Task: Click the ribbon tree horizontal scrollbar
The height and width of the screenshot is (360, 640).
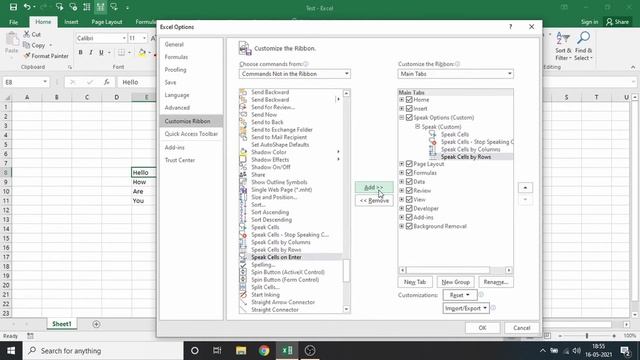Action: 456,270
